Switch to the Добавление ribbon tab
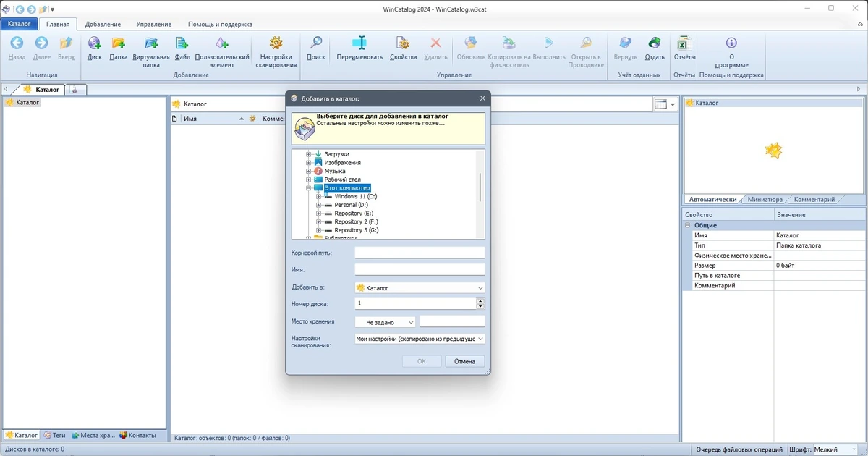The height and width of the screenshot is (456, 868). click(x=103, y=24)
